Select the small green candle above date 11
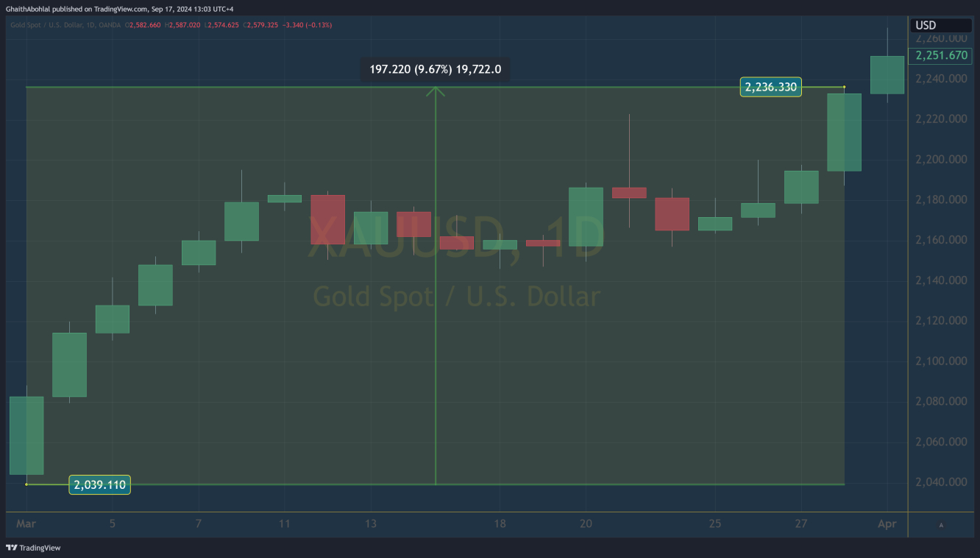980x558 pixels. [284, 198]
